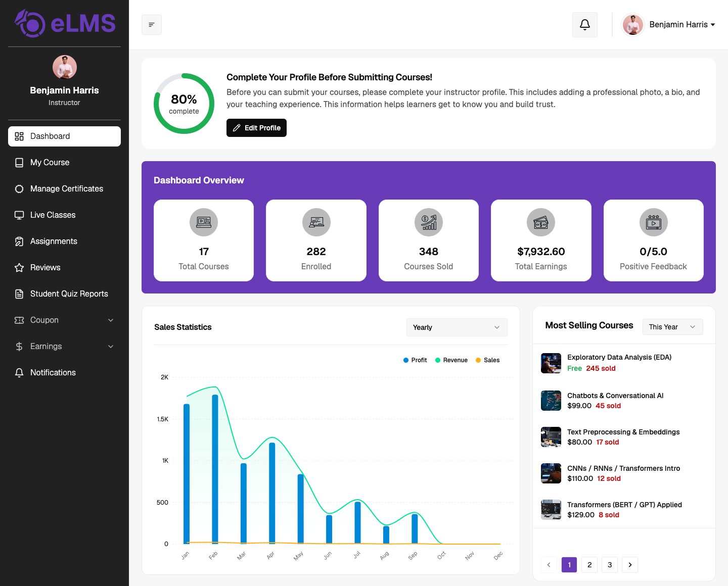The width and height of the screenshot is (728, 586).
Task: Open Live Classes menu item
Action: tap(65, 215)
